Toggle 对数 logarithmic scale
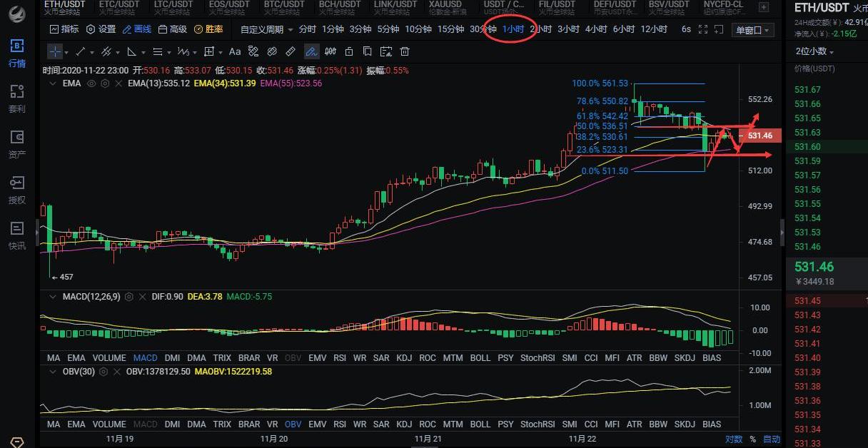 (x=733, y=439)
